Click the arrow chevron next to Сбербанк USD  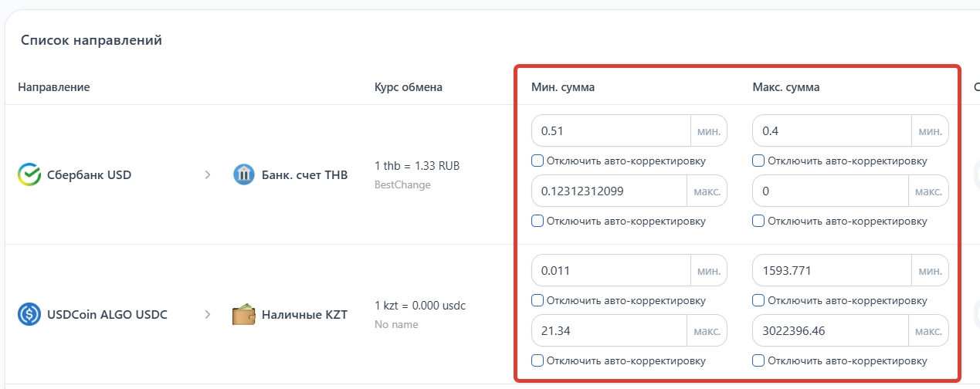[207, 175]
